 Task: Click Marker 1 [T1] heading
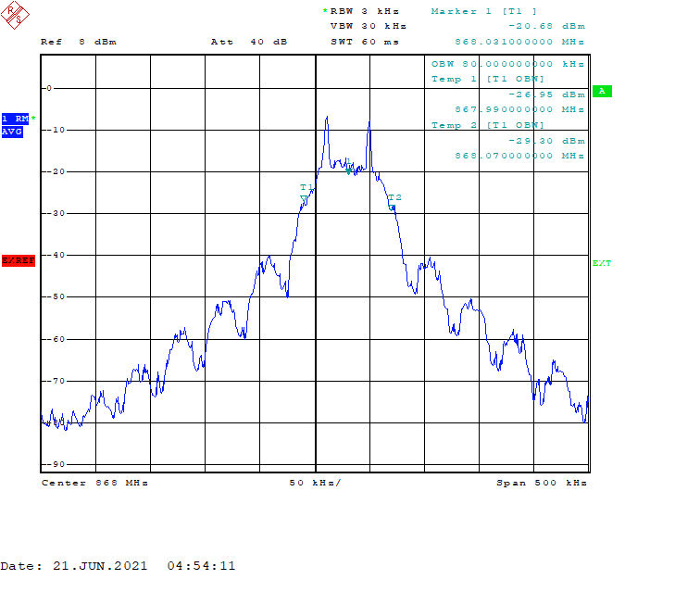click(484, 11)
